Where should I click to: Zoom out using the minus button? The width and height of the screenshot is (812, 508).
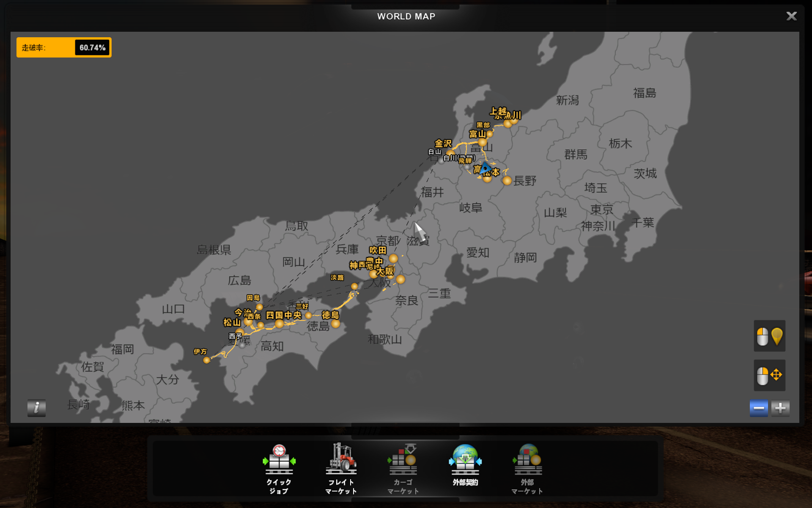[x=759, y=408]
